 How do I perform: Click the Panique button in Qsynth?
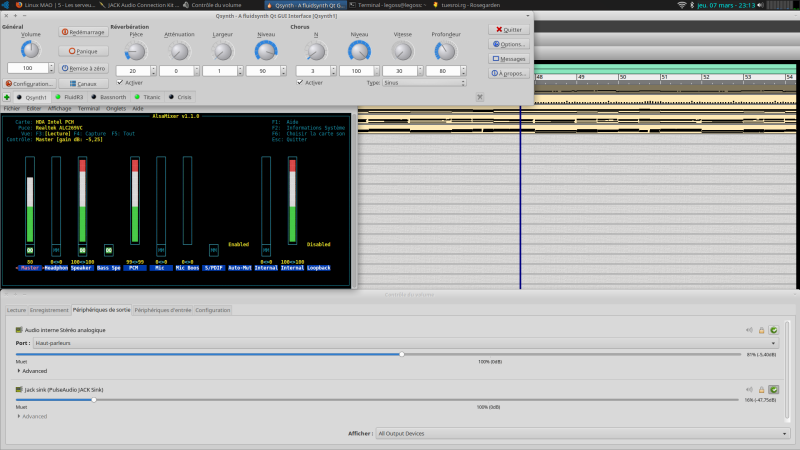tap(85, 50)
